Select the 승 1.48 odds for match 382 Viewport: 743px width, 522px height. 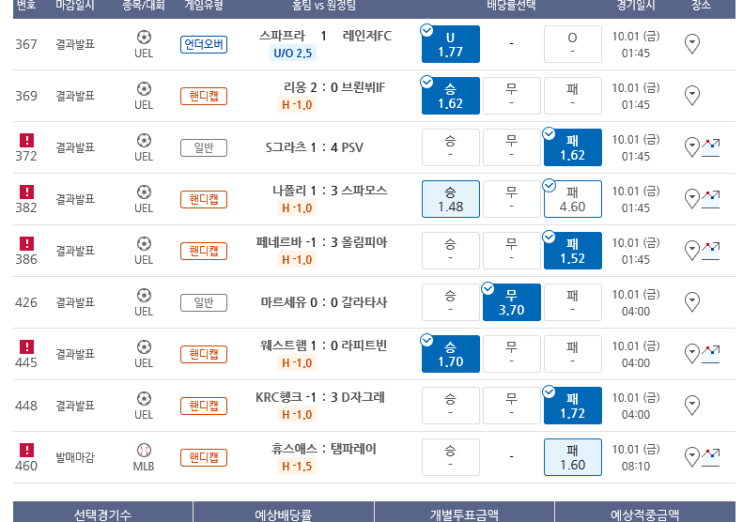[x=451, y=199]
